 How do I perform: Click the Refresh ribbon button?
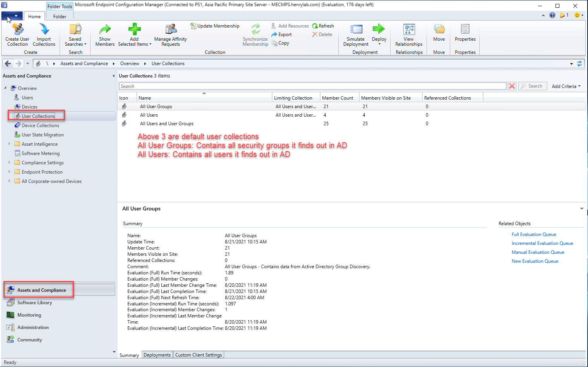coord(323,26)
